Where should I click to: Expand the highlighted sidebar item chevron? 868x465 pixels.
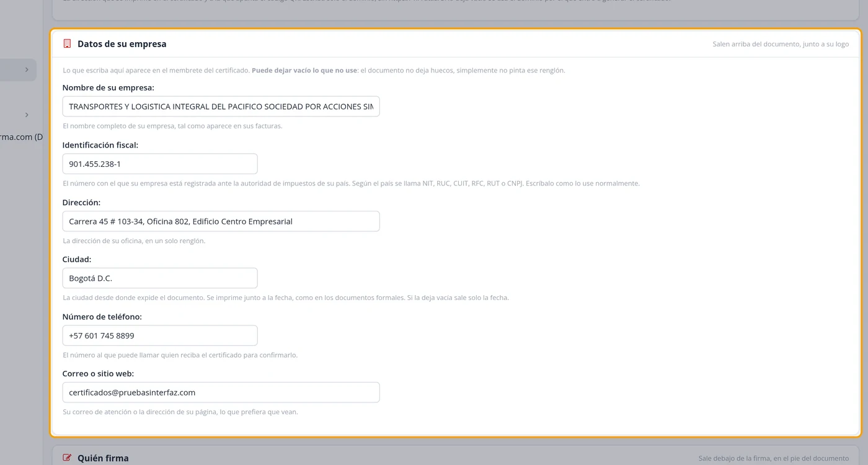(27, 70)
